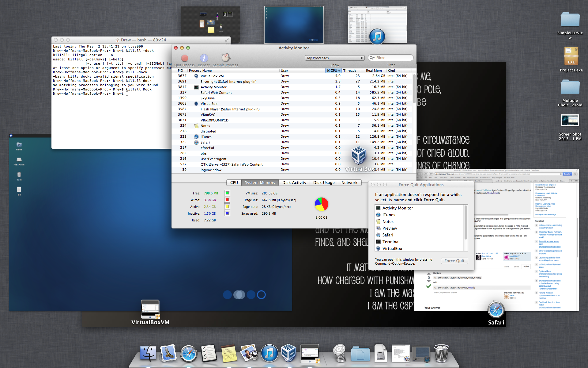Click the Force Quit button
The width and height of the screenshot is (588, 368).
pyautogui.click(x=454, y=261)
